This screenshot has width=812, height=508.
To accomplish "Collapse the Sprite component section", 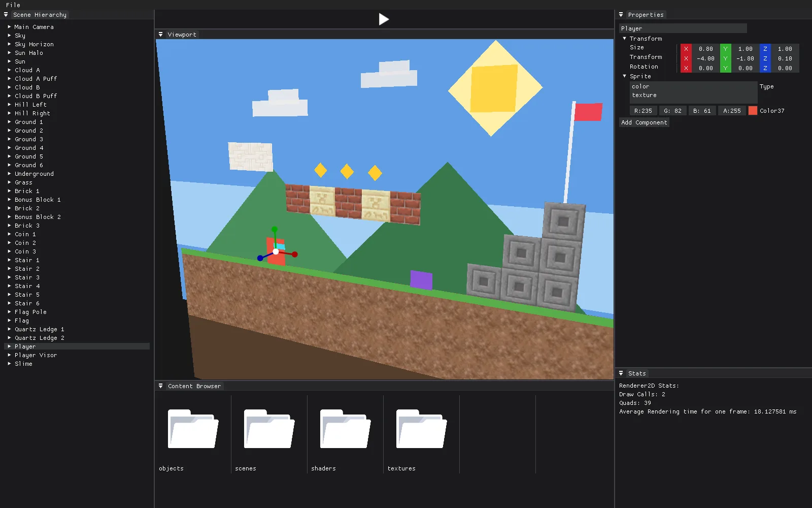I will (x=625, y=76).
